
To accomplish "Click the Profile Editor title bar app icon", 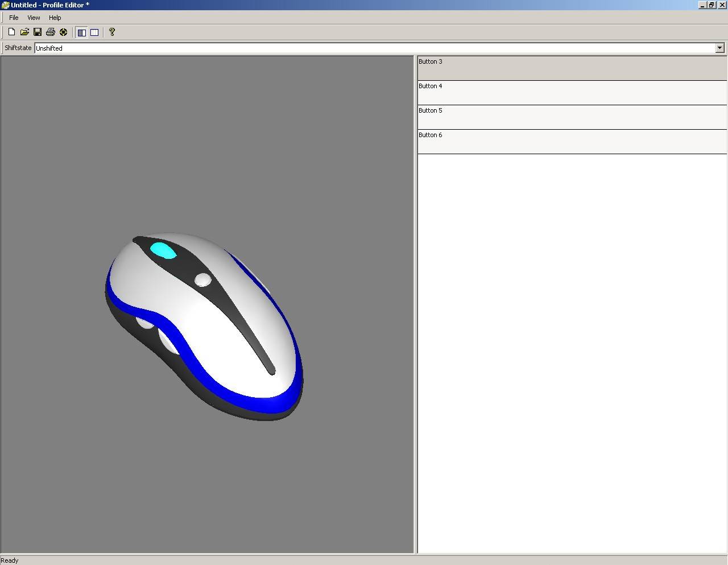I will (5, 5).
